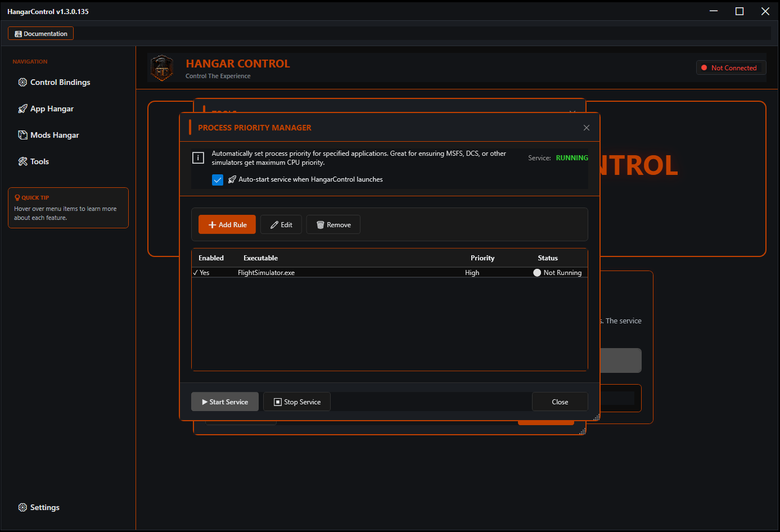Disable auto-start service on launch
The image size is (780, 532).
click(218, 179)
